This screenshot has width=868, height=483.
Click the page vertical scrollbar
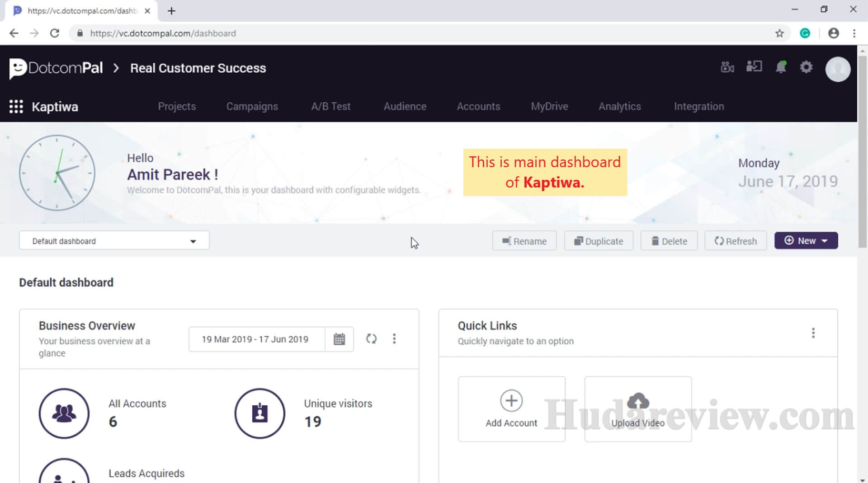pos(862,151)
